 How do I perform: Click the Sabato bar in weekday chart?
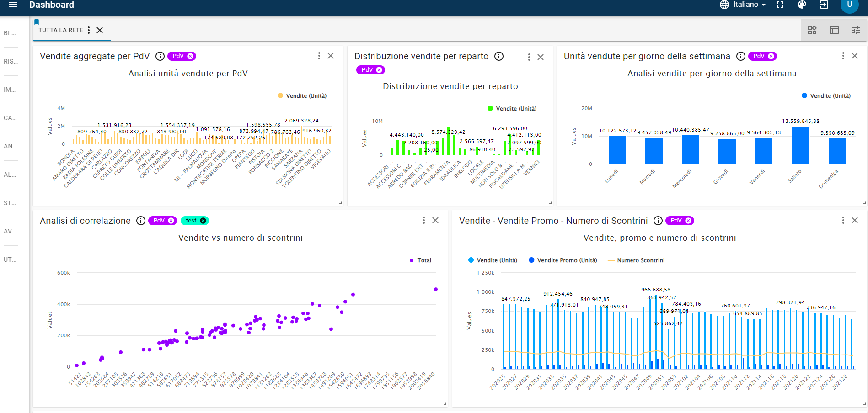coord(800,145)
